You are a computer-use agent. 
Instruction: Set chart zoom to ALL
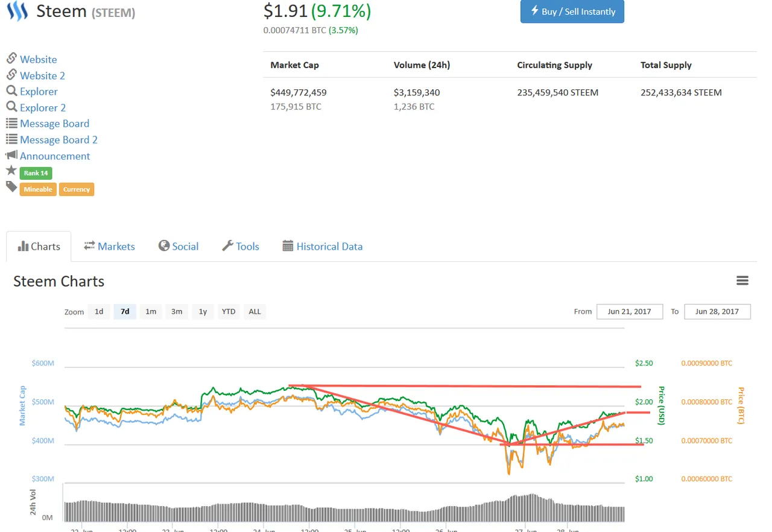pos(255,311)
